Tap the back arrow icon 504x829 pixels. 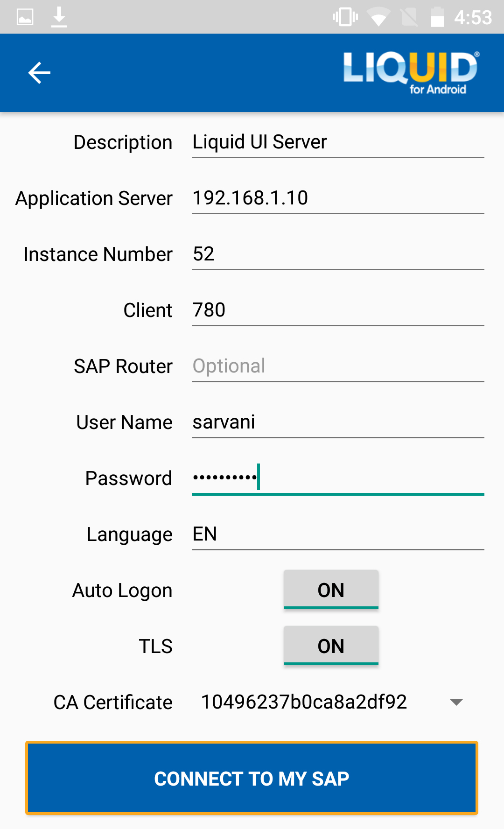pyautogui.click(x=39, y=73)
